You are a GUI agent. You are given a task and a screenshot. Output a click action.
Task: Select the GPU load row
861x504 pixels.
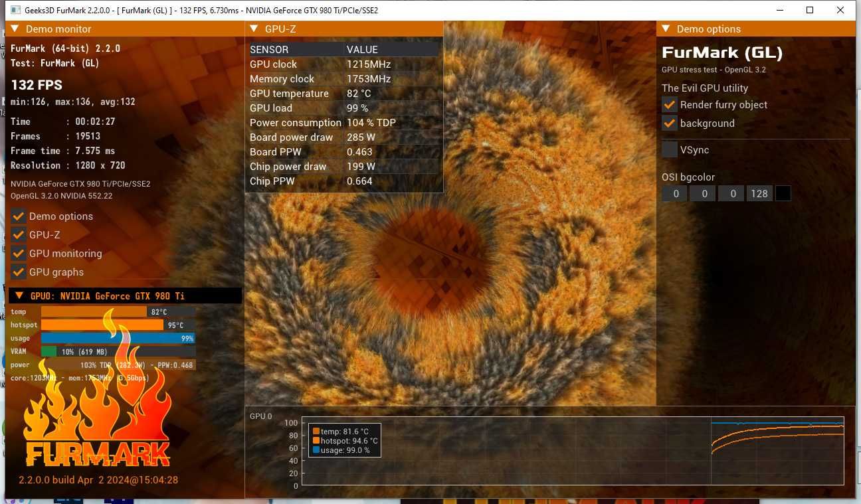[x=343, y=108]
